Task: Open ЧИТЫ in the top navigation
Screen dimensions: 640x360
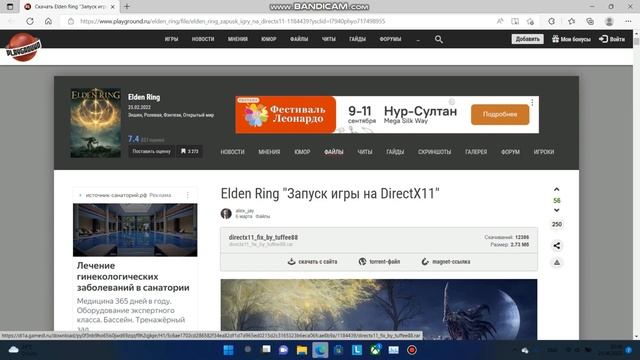Action: point(329,39)
